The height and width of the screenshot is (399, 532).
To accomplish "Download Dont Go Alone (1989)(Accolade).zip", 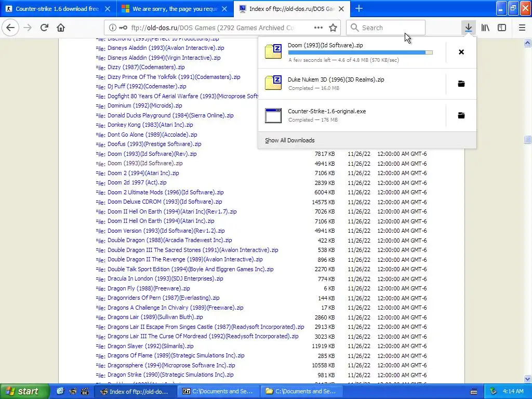I will [x=152, y=135].
